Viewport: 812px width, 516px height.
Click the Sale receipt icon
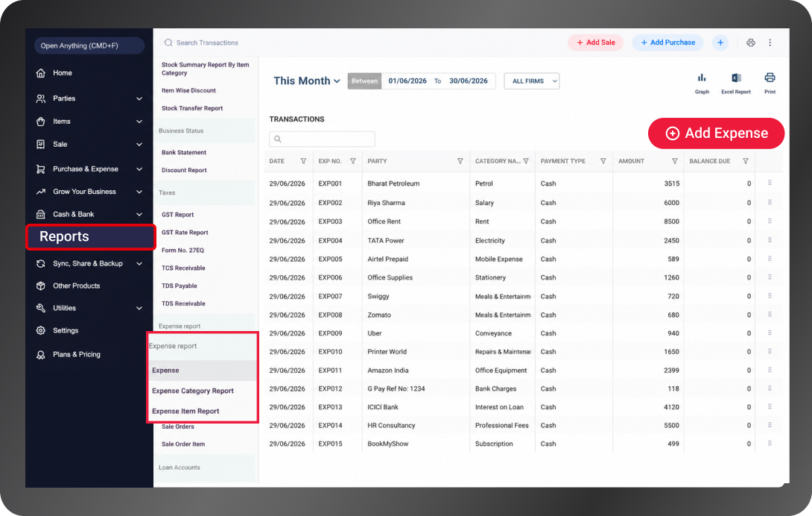40,144
